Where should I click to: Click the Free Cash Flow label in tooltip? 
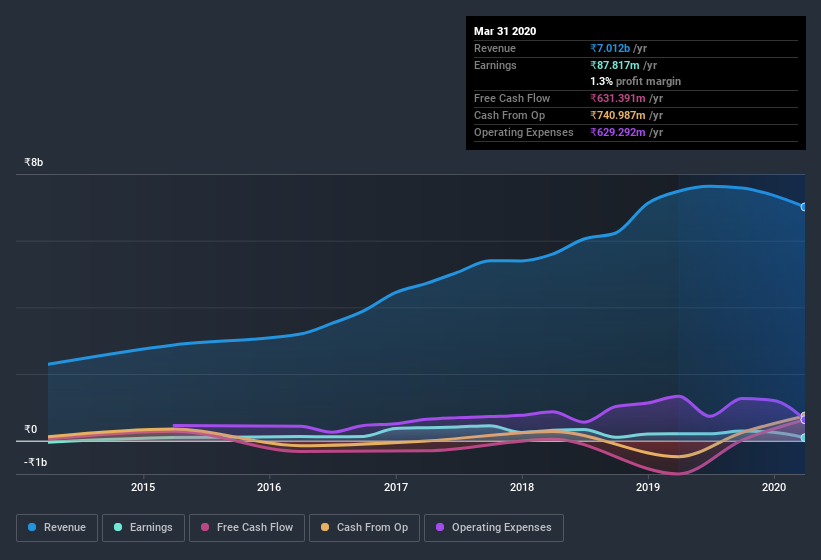coord(512,98)
